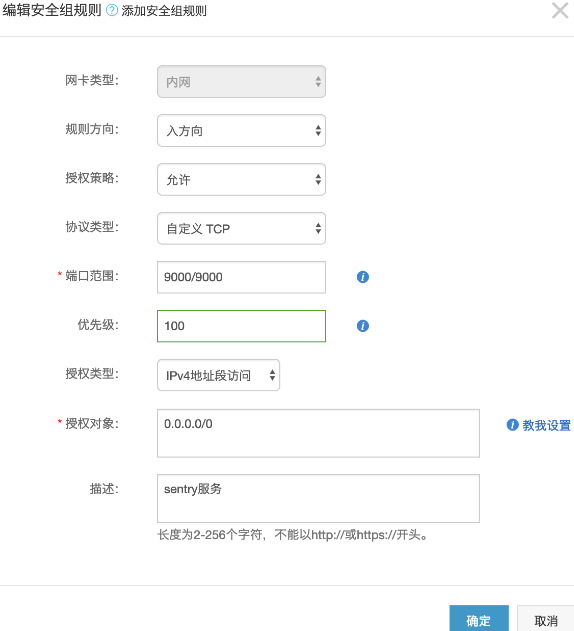Click the arrows on the 授权类型 select
574x631 pixels.
click(x=272, y=375)
